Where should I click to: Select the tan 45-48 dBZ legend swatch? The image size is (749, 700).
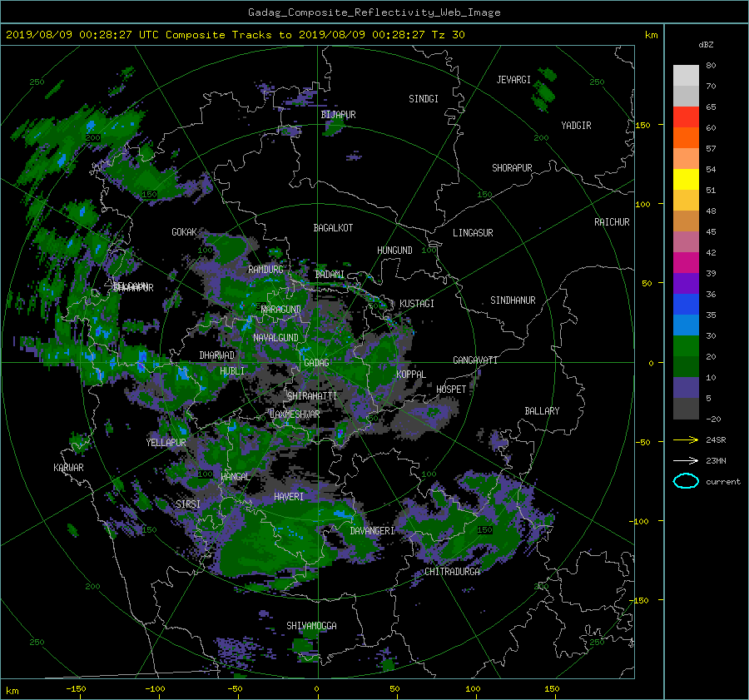686,221
